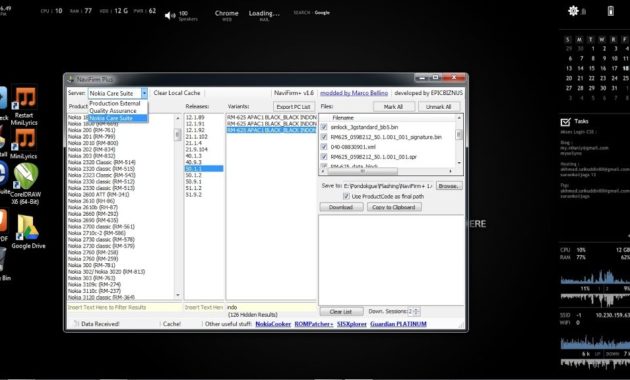Viewport: 630px width, 380px height.
Task: Open the Server dropdown arrow
Action: [x=144, y=93]
